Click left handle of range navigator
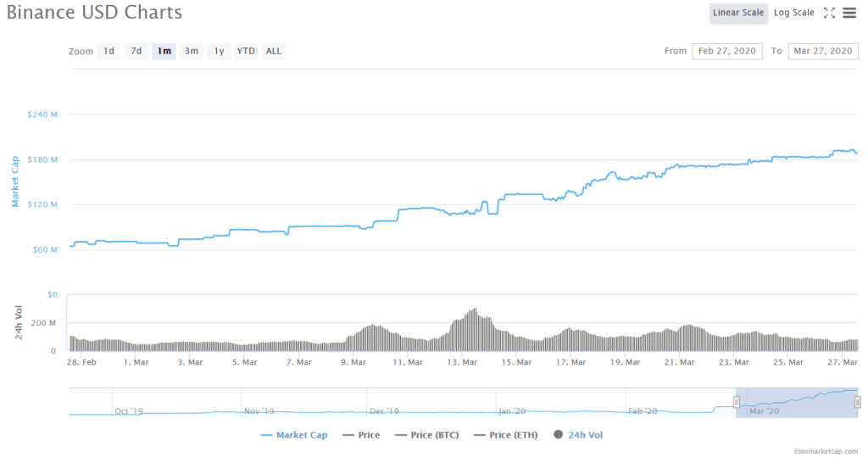This screenshot has width=868, height=458. [737, 402]
